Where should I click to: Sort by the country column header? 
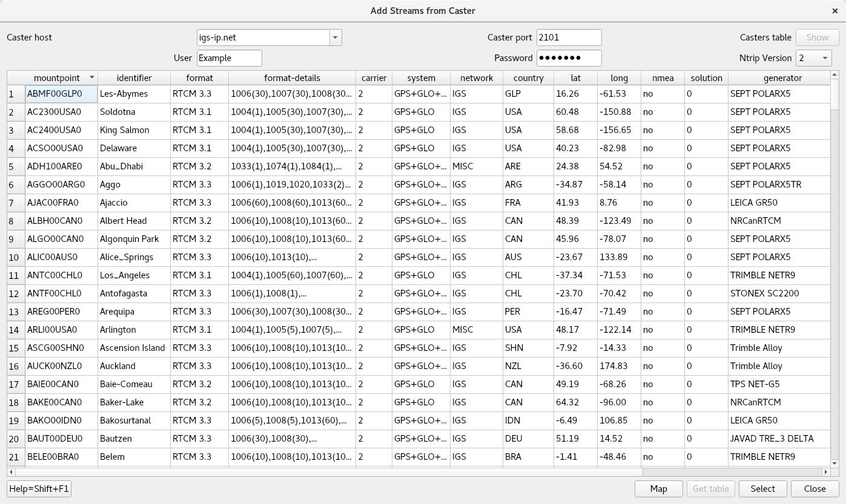coord(528,78)
